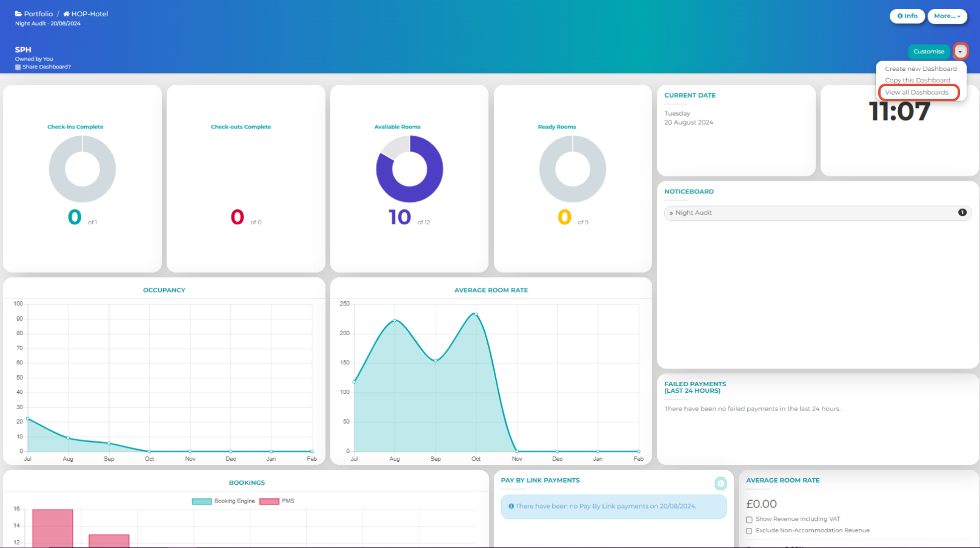This screenshot has width=980, height=548.
Task: Click the Aug data point on Average Room Rate chart
Action: [x=395, y=321]
